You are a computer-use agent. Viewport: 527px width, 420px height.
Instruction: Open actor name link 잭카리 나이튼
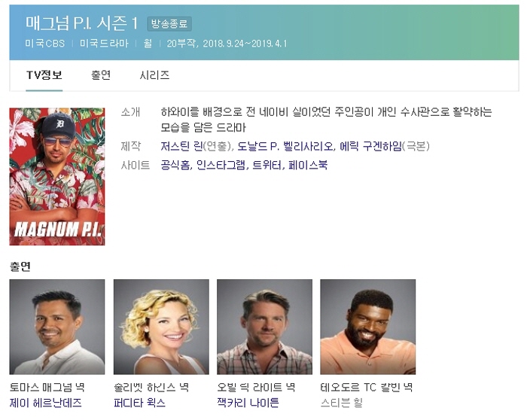pos(248,403)
